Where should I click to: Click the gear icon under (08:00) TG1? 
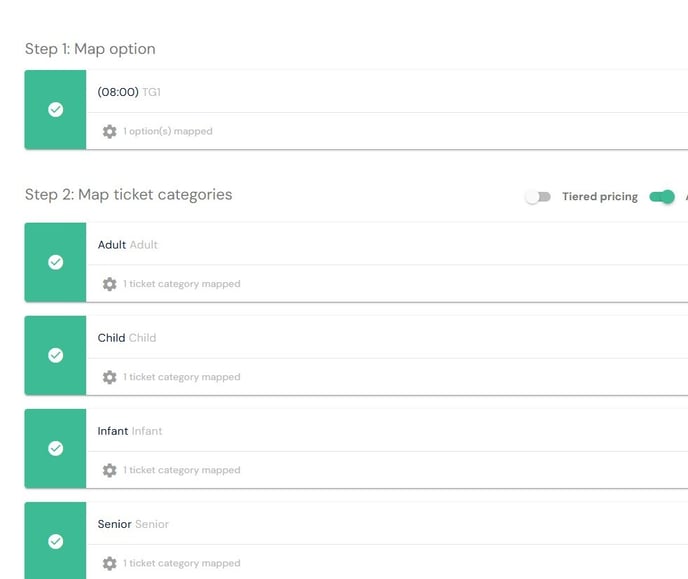point(110,131)
